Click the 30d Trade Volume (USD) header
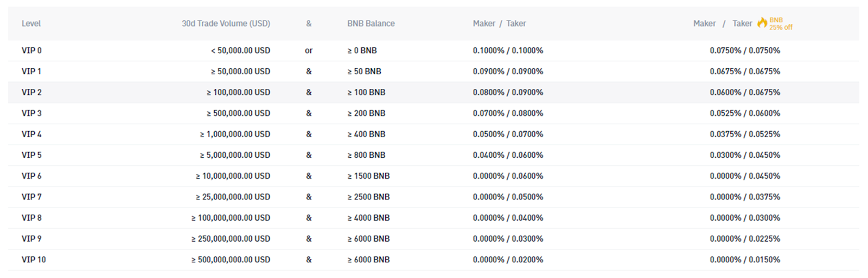The image size is (868, 278). click(x=226, y=23)
